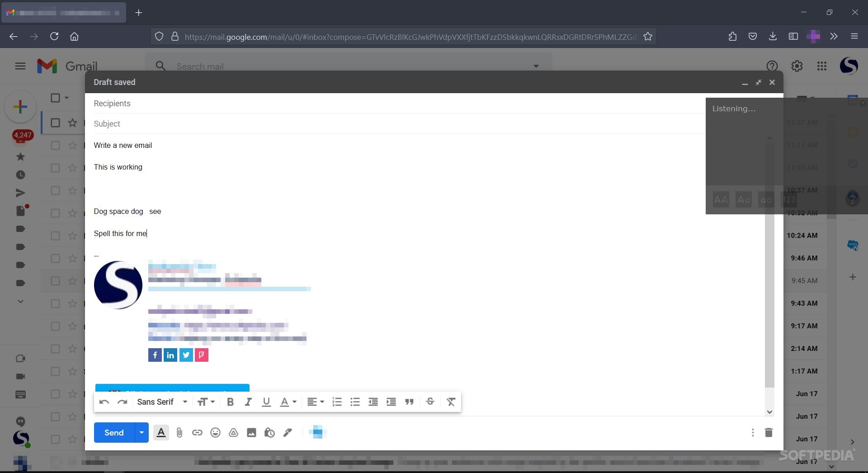Increase the indent

(x=391, y=402)
